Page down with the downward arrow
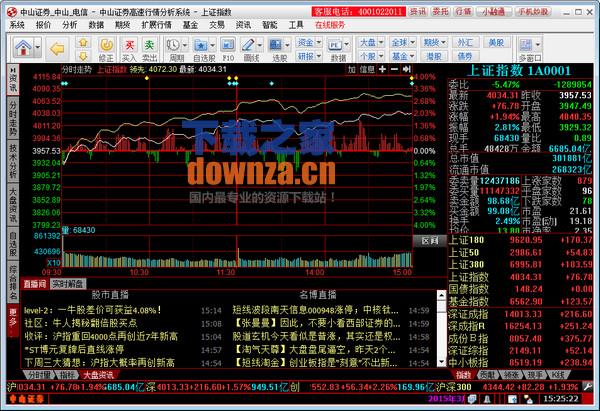This screenshot has height=411, width=600. (x=83, y=56)
